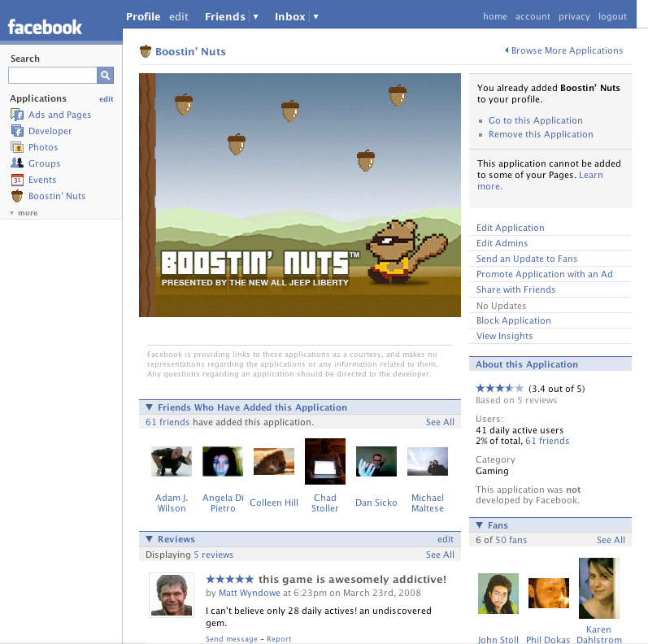The height and width of the screenshot is (644, 648).
Task: Click Send message under Matt's review
Action: click(x=232, y=639)
